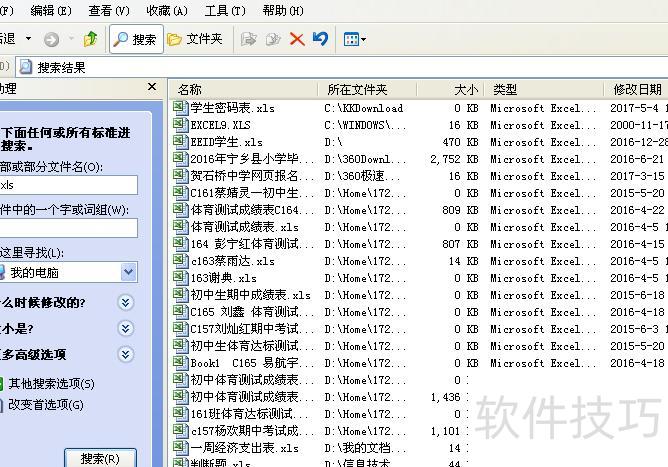Click the 搜索(R) button

click(x=101, y=458)
